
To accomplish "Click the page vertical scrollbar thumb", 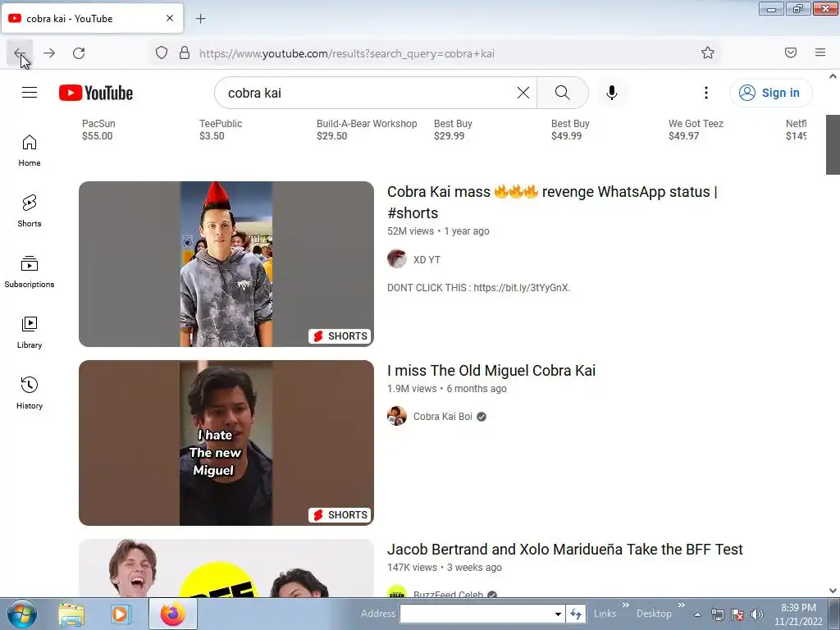I will [833, 144].
